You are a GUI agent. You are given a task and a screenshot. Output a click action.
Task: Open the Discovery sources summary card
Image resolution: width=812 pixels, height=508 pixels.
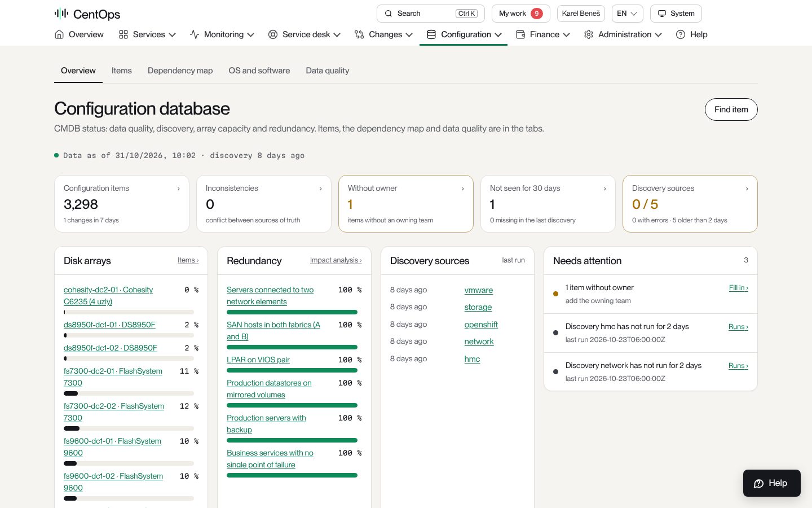[x=690, y=204]
